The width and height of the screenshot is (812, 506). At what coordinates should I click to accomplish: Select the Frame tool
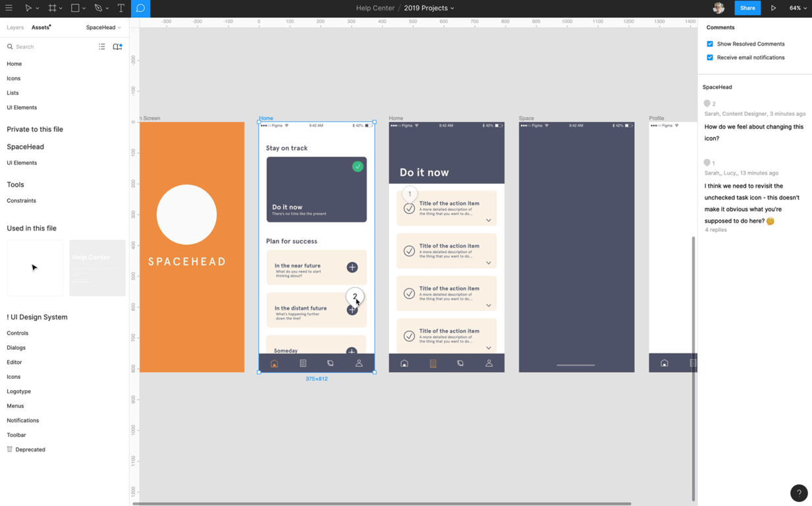tap(52, 8)
